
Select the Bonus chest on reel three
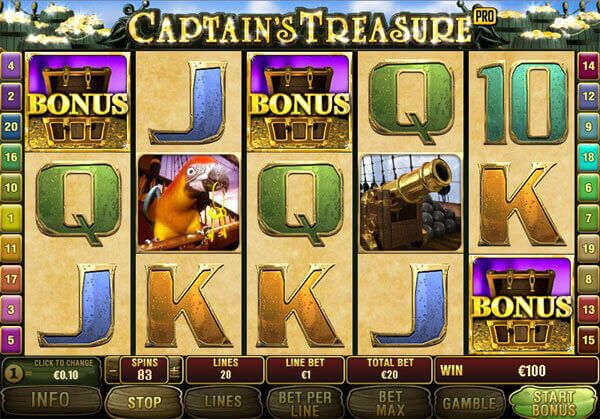pyautogui.click(x=300, y=101)
